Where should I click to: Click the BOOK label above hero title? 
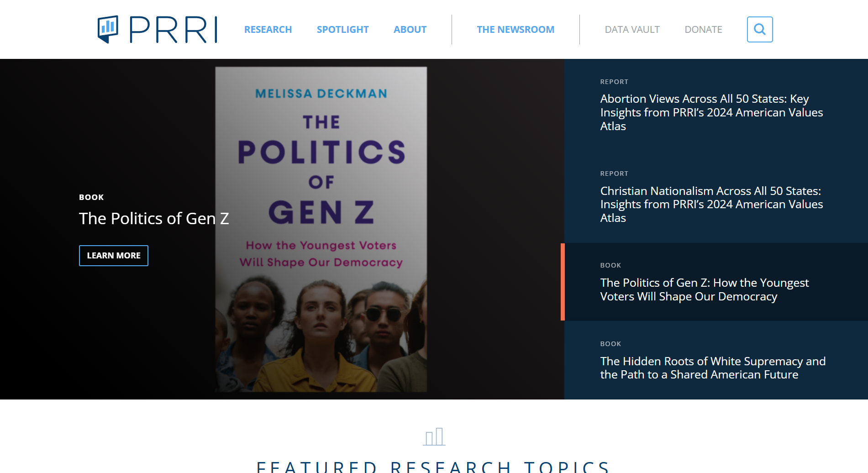(x=91, y=197)
